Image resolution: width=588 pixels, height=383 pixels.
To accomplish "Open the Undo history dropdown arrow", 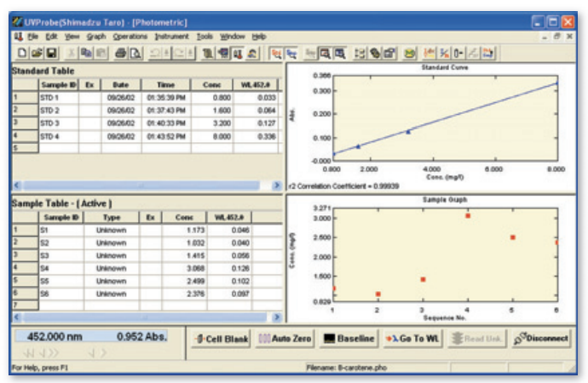I will click(x=167, y=53).
